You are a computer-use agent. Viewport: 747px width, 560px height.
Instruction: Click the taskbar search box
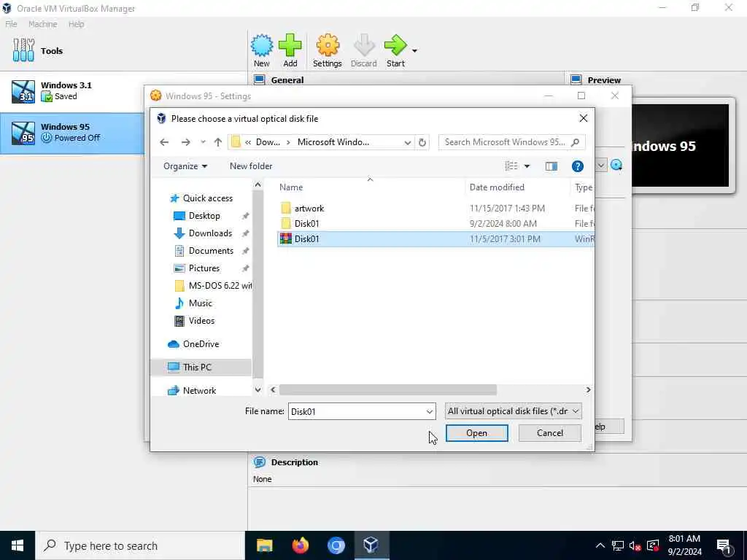(x=140, y=545)
